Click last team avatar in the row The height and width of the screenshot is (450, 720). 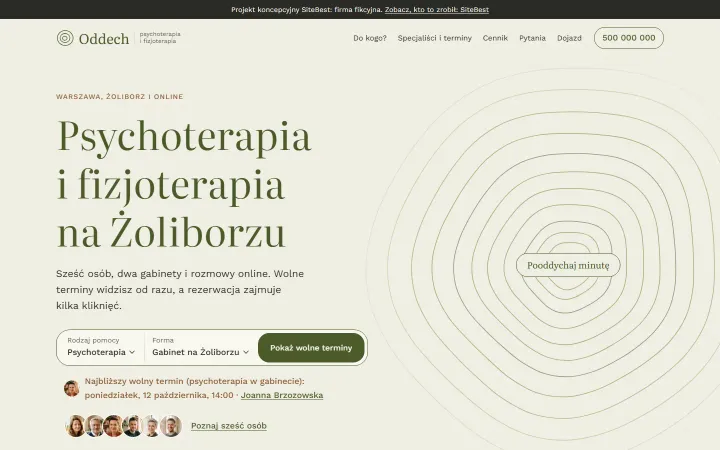(x=171, y=426)
